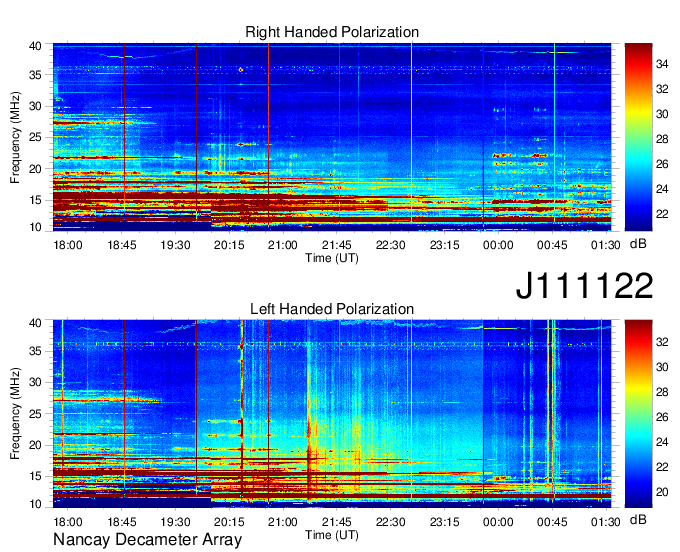Click the 32 dB value on Right Handed colorbar
Screen dimensions: 680x552
662,89
